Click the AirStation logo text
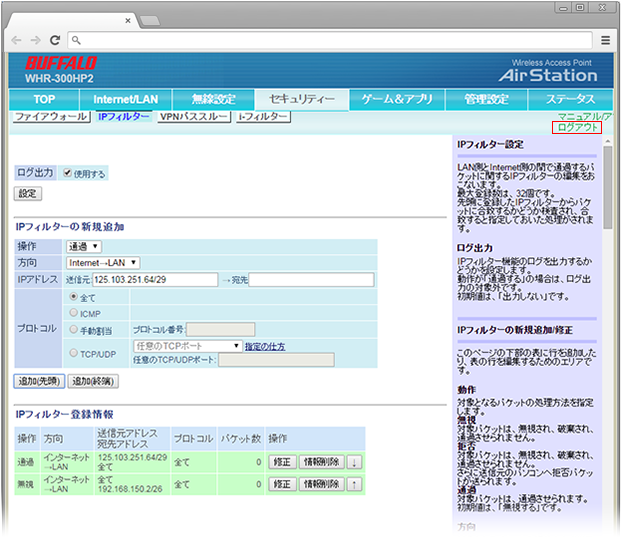Screen dimensions: 622x551 (548, 75)
